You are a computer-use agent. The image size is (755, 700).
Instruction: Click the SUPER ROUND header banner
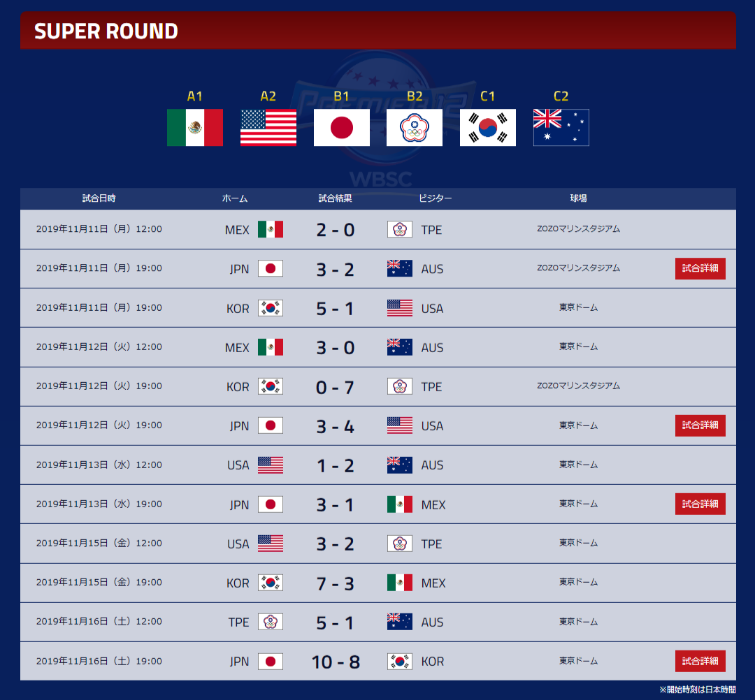pyautogui.click(x=378, y=31)
